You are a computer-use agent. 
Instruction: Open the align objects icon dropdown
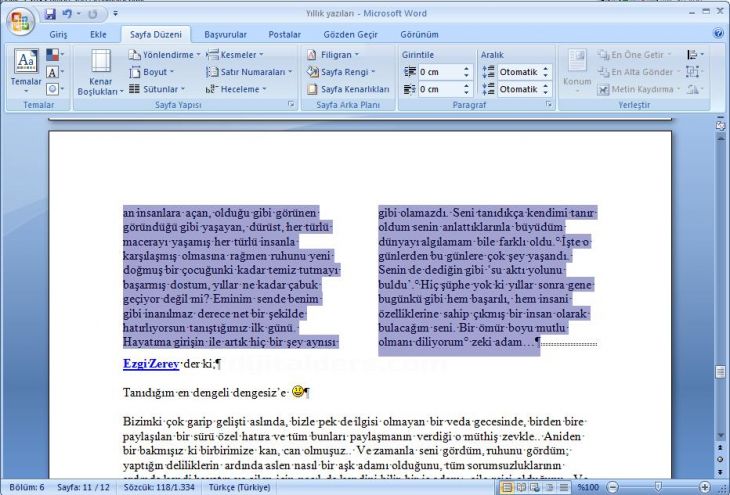pos(695,55)
